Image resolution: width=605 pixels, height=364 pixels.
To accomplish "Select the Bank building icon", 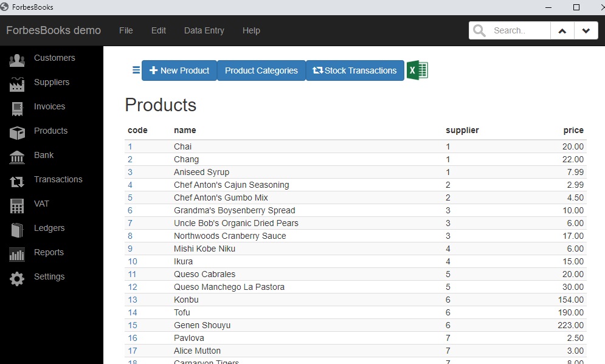I will click(x=17, y=157).
